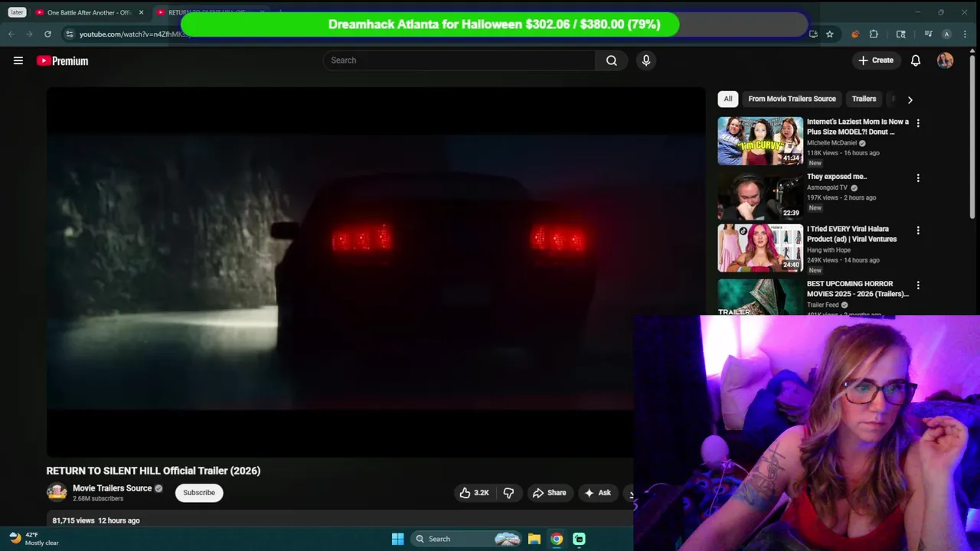Open Movie Trailers Source channel avatar
The width and height of the screenshot is (980, 551).
coord(57,493)
